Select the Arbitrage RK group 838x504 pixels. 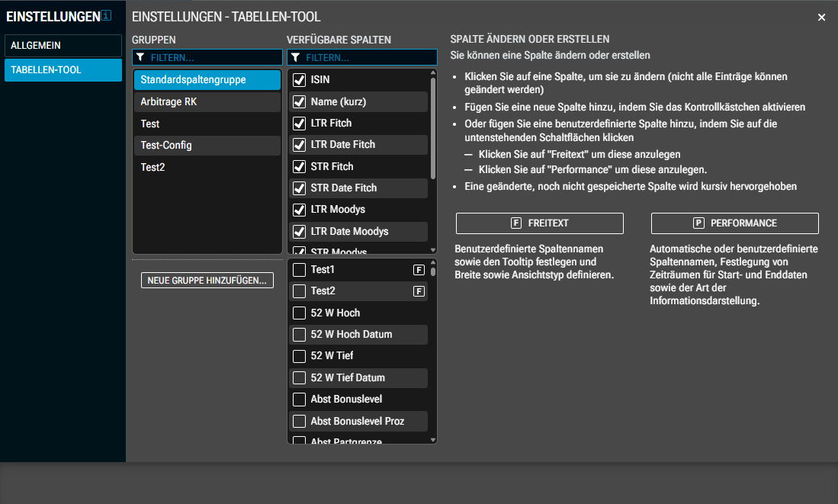(207, 101)
